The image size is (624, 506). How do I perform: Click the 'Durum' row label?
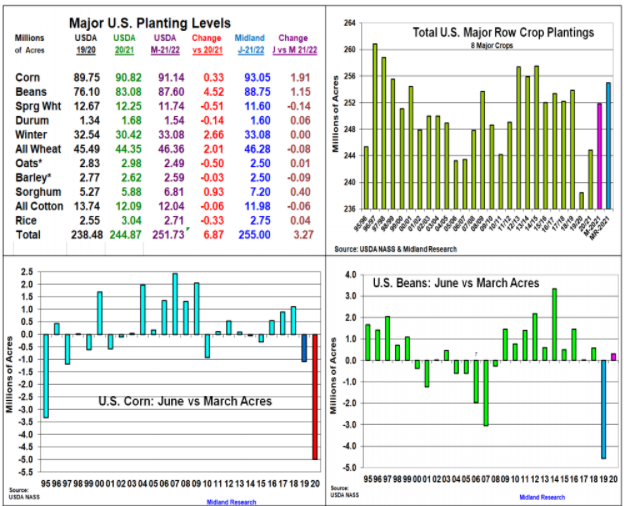point(32,121)
